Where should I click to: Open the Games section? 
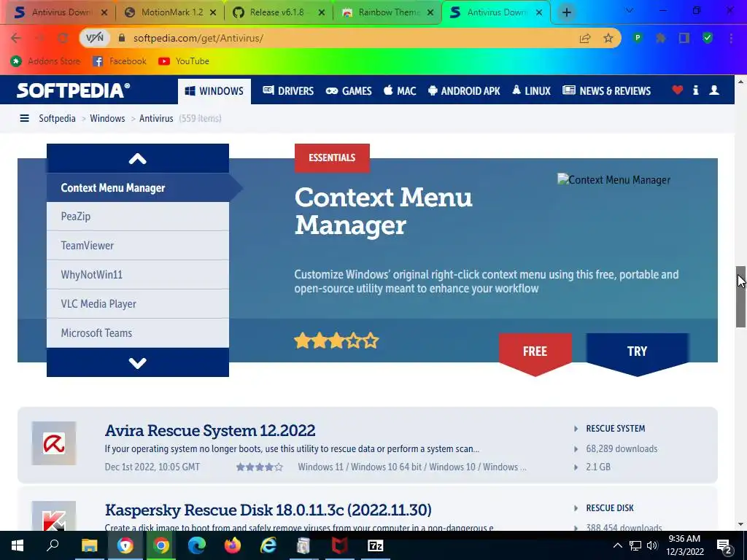pos(349,90)
